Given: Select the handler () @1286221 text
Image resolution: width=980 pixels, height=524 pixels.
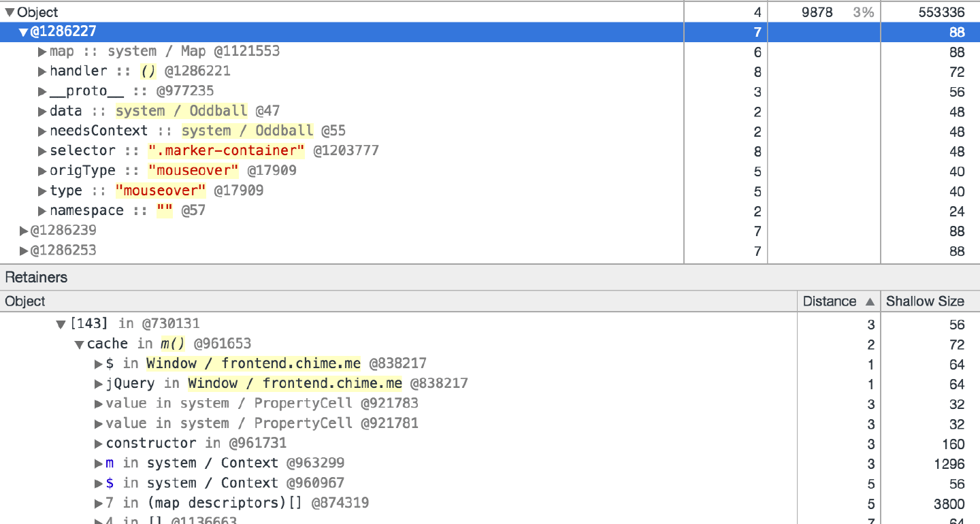Looking at the screenshot, I should [x=140, y=71].
